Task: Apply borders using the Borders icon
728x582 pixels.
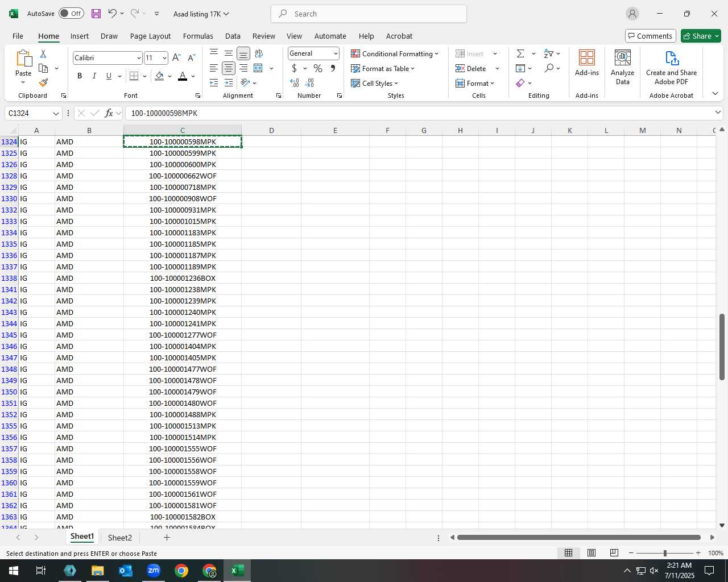Action: [134, 76]
